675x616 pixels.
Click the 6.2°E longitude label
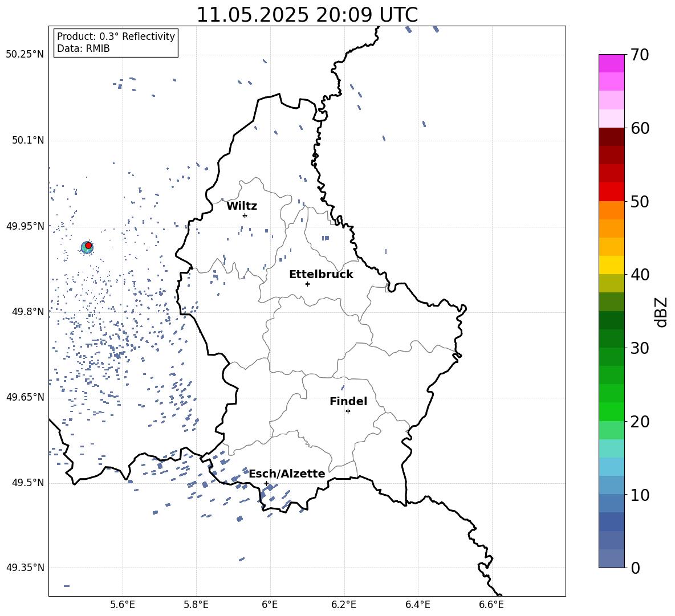(344, 605)
